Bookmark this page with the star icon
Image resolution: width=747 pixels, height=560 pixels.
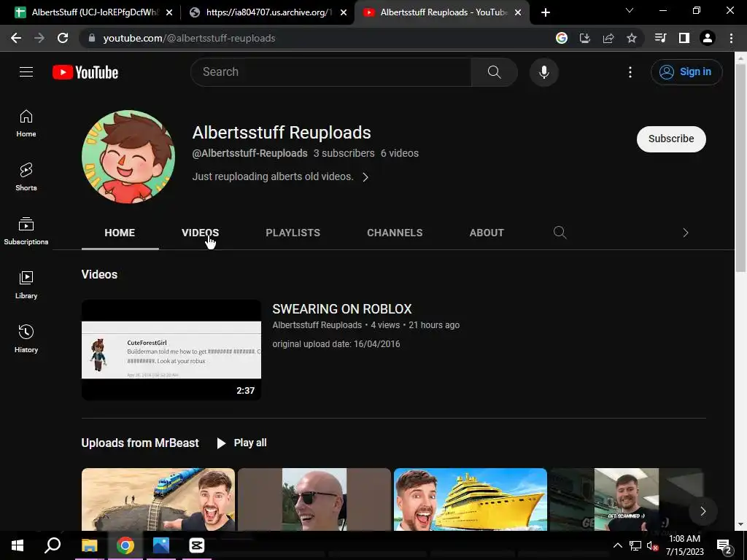point(631,38)
